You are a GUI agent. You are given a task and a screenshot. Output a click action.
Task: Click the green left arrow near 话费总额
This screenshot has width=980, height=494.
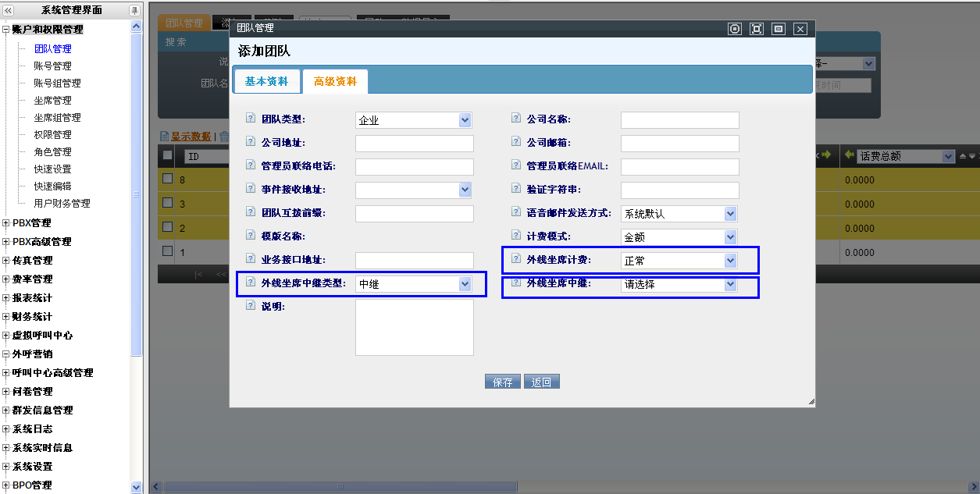coord(849,155)
